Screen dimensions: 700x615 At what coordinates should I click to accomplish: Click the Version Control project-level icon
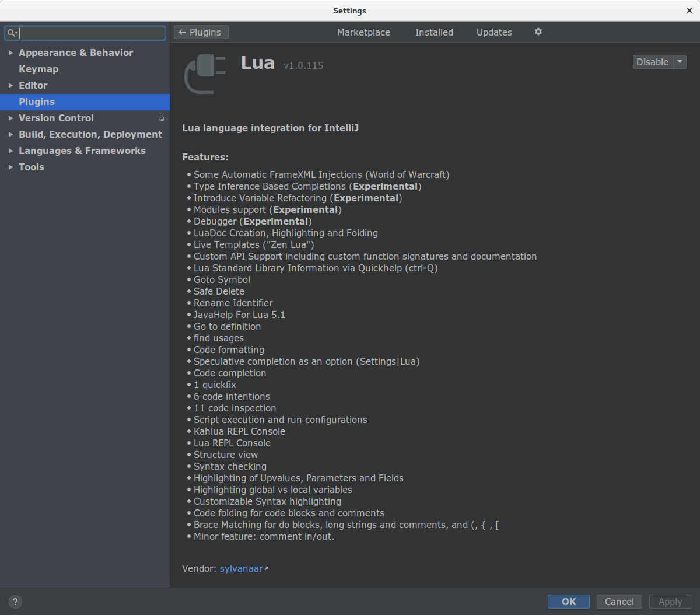[161, 118]
